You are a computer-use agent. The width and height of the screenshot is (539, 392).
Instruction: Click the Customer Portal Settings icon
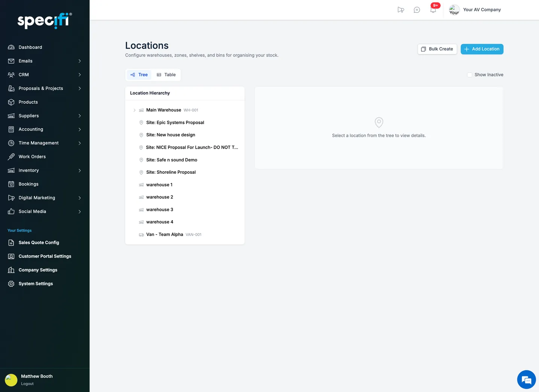(x=11, y=256)
